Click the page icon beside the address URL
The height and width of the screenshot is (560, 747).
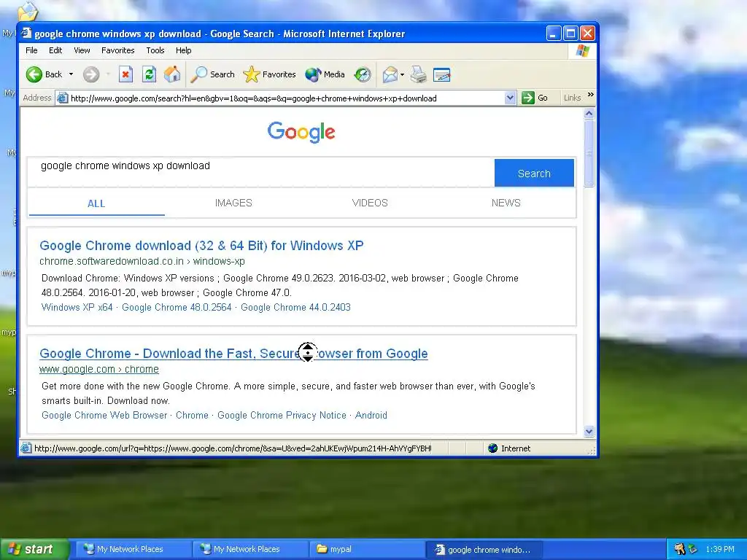62,98
